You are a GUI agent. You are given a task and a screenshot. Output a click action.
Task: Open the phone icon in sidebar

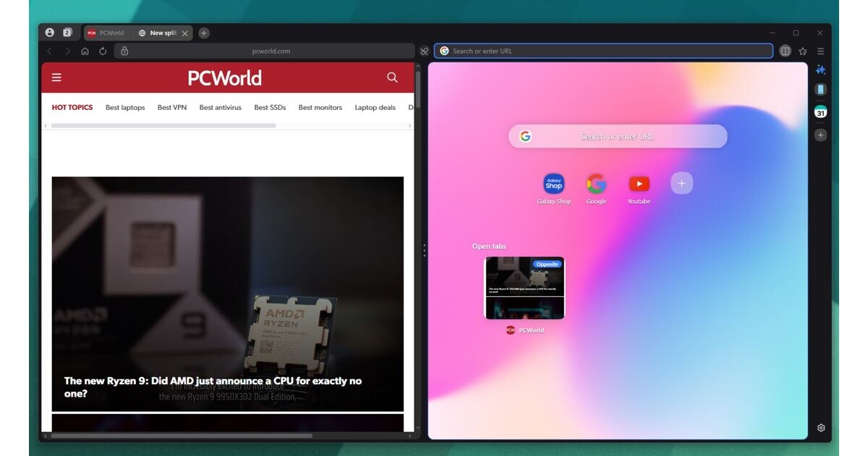pyautogui.click(x=820, y=90)
